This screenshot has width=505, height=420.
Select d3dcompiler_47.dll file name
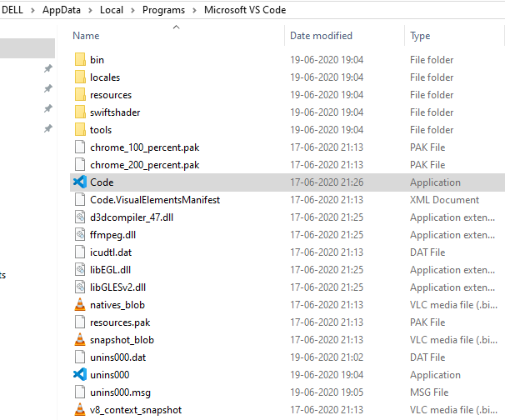pos(132,217)
